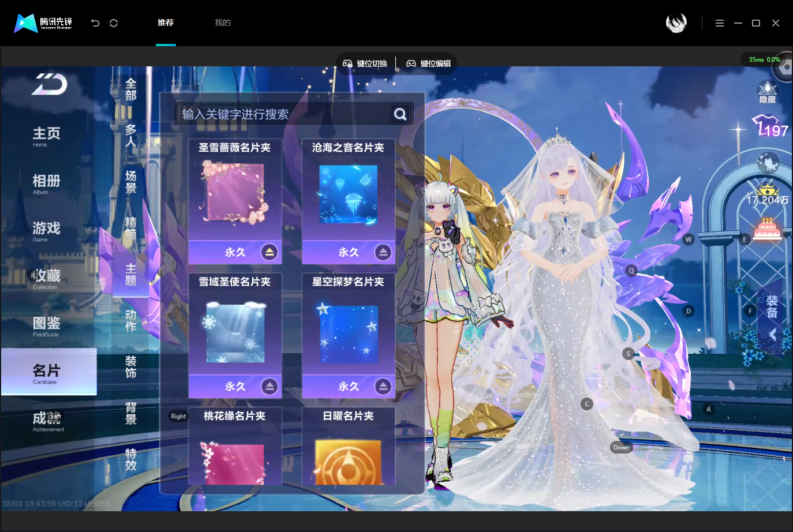Screen dimensions: 793x532
Task: Click the eject icon on 沧海之音名片夹
Action: click(x=383, y=252)
